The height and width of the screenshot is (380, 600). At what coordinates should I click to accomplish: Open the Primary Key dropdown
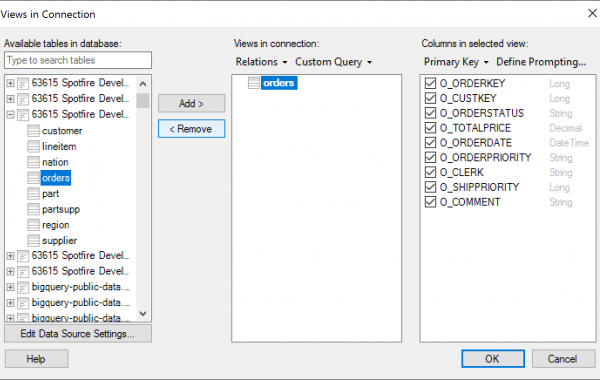coord(456,62)
